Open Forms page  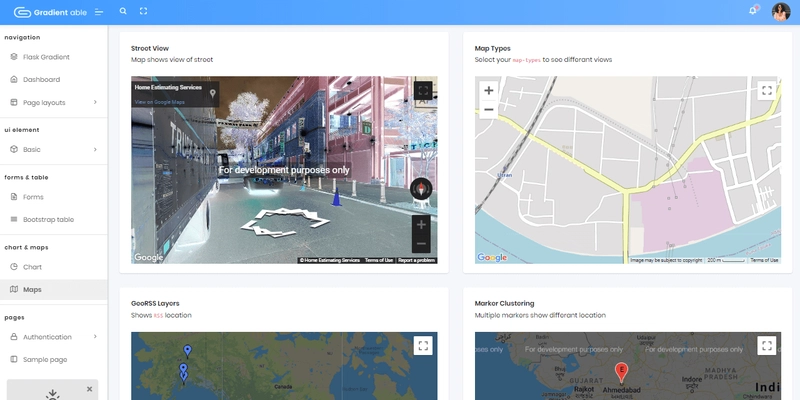54,197
